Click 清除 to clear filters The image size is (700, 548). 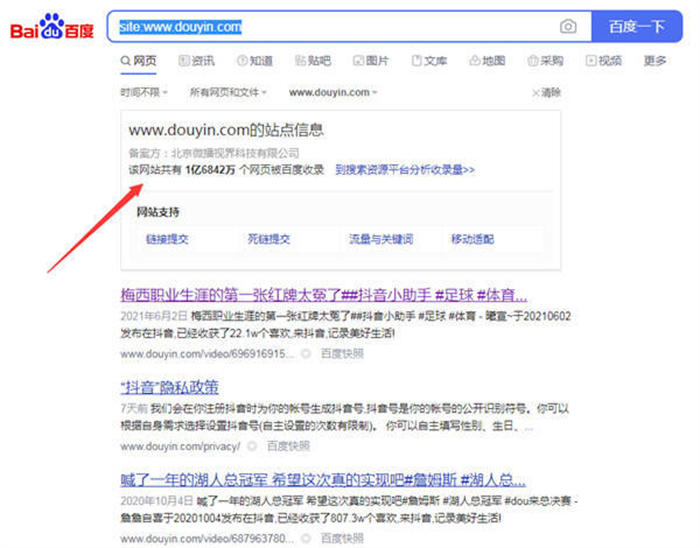pyautogui.click(x=546, y=92)
